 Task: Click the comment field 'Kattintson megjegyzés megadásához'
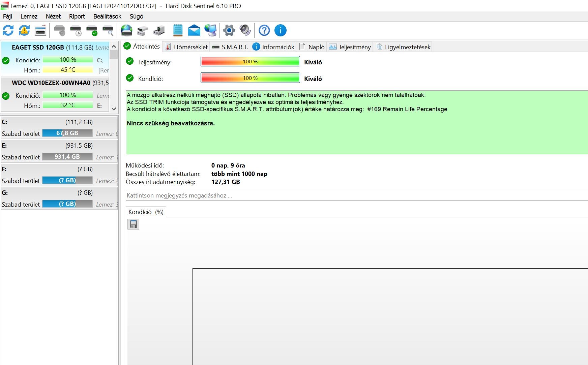[357, 195]
